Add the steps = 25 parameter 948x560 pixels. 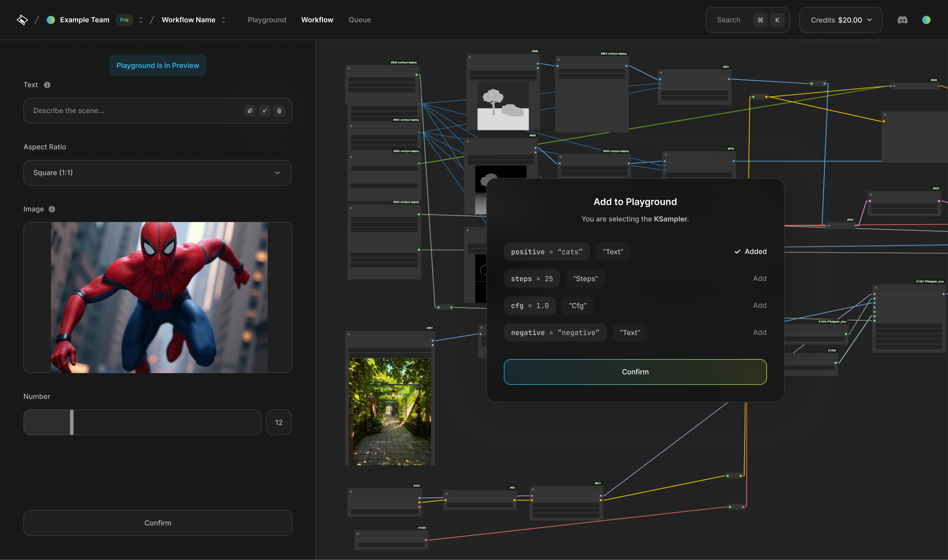pos(760,278)
